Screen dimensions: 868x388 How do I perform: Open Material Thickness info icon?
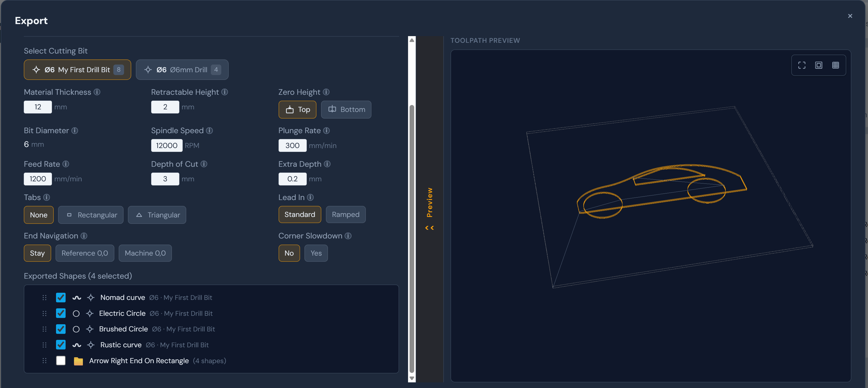[x=97, y=92]
